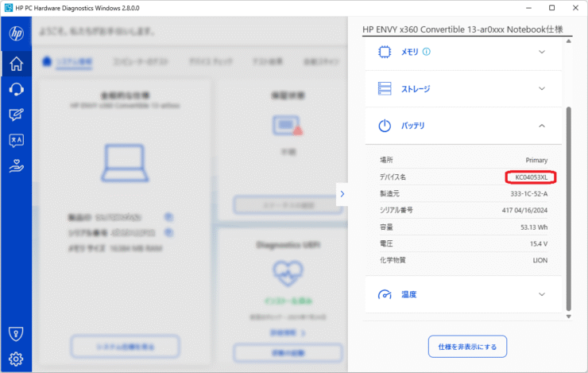The width and height of the screenshot is (588, 373).
Task: Minimize the HP Diagnostics window
Action: 528,8
